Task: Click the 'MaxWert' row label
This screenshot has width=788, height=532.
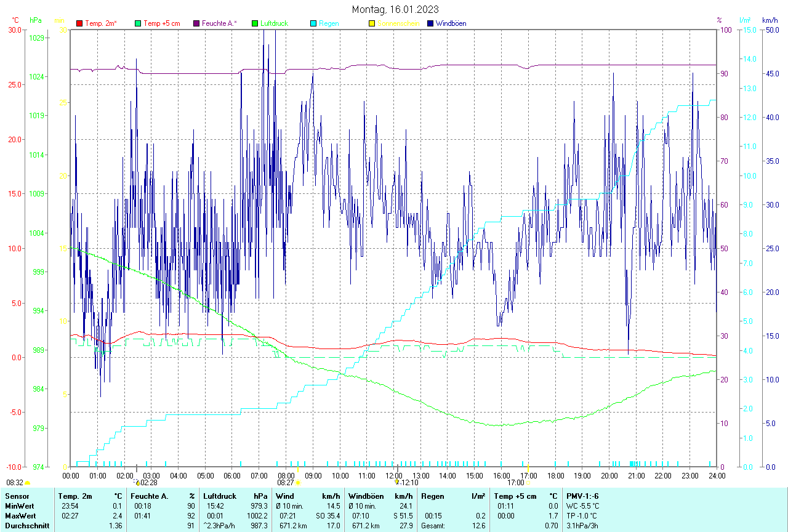Action: click(x=20, y=515)
